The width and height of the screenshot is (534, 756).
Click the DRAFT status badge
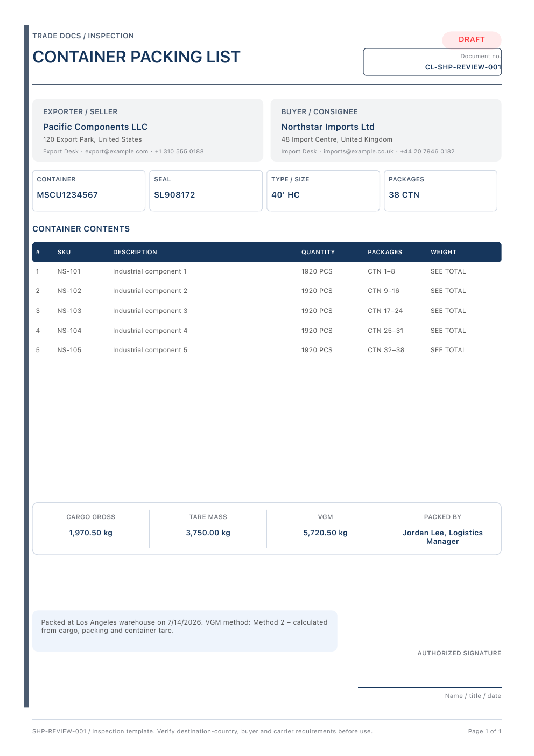[472, 39]
